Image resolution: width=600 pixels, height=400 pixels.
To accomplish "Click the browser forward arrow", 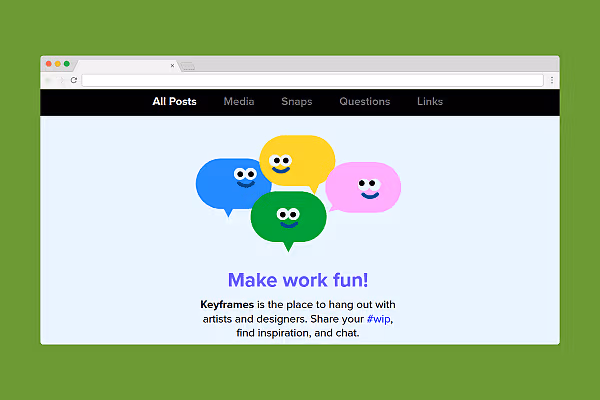I will (60, 80).
